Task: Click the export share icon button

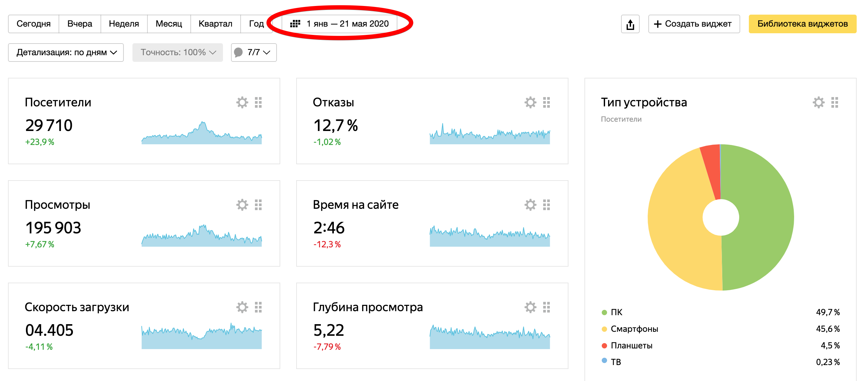Action: 630,24
